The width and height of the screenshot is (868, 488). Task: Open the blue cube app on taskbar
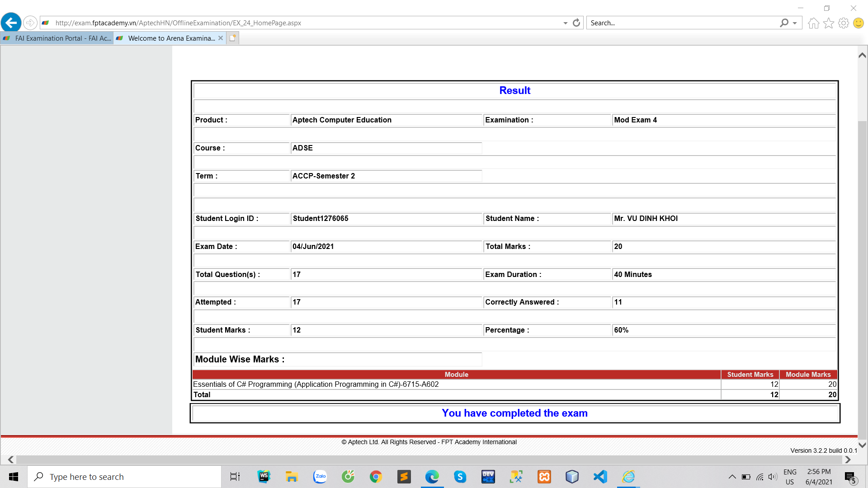point(572,477)
